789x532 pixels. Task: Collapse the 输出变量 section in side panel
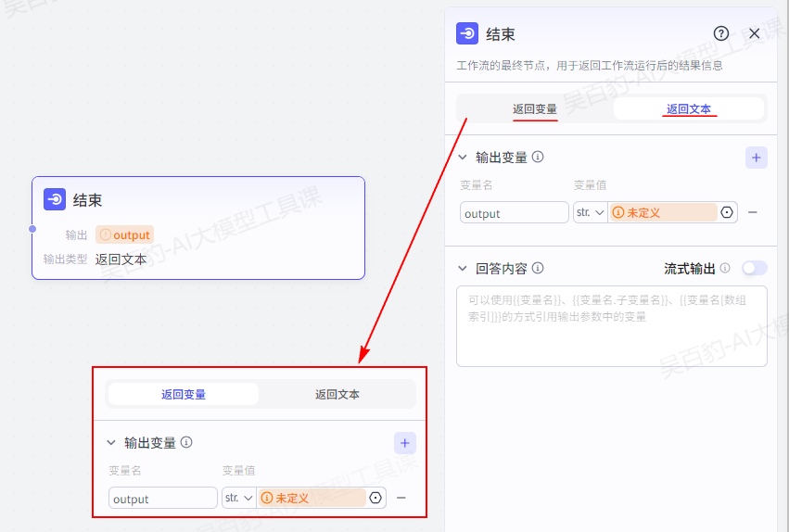tap(463, 158)
